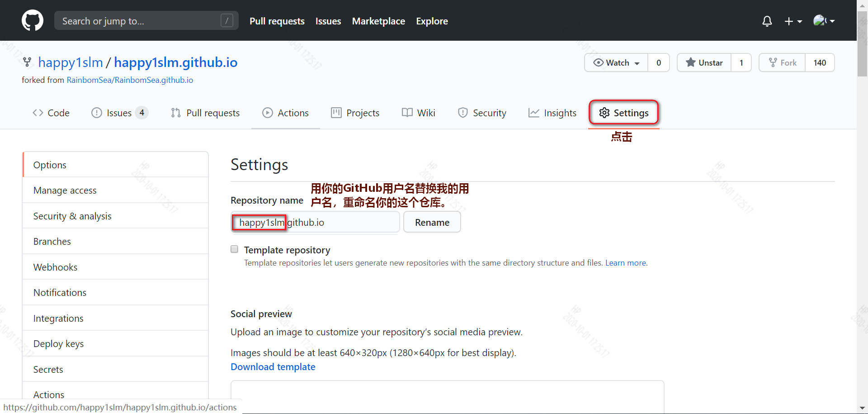Open the Projects tab
The height and width of the screenshot is (414, 868).
point(355,113)
